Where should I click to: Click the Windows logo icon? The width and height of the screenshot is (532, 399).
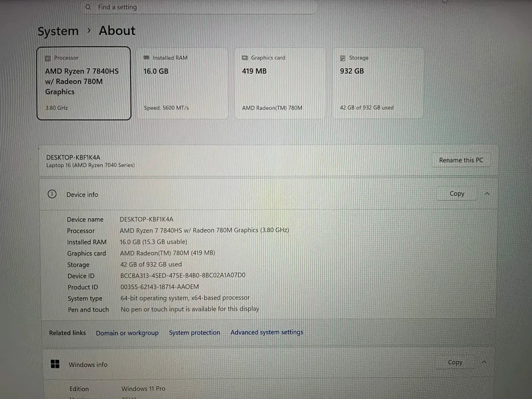tap(55, 364)
